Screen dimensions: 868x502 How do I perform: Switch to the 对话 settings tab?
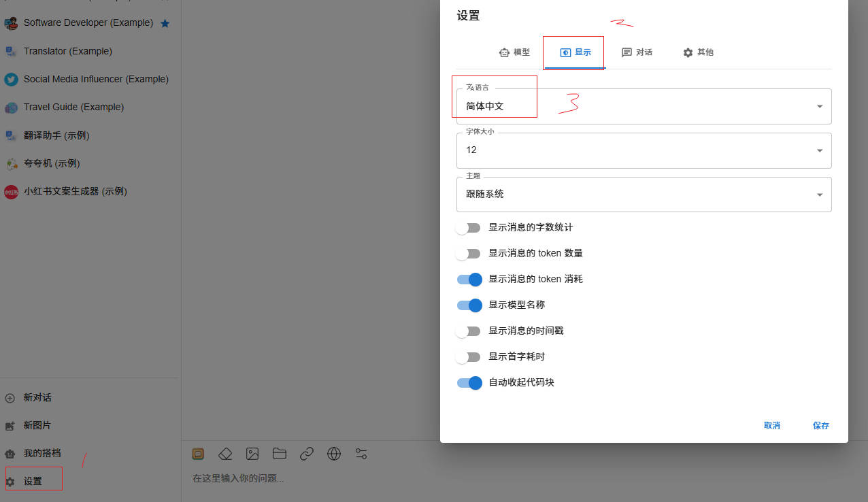pos(637,52)
